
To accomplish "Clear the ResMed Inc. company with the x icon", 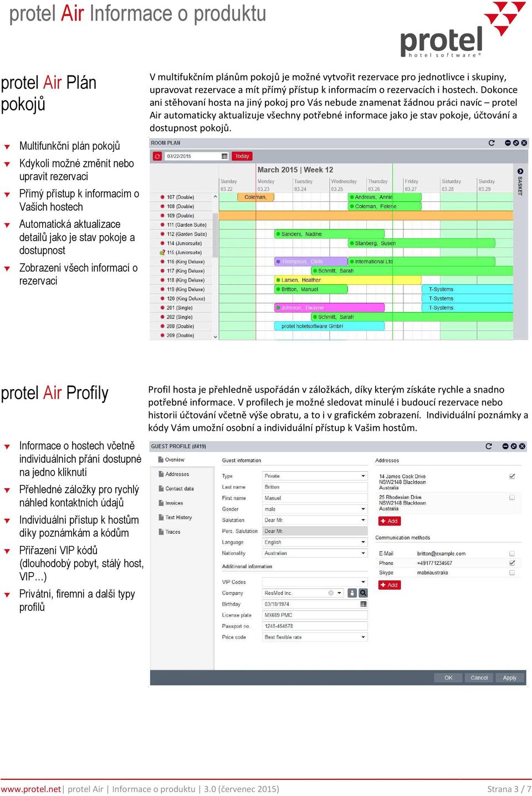I will pos(331,593).
